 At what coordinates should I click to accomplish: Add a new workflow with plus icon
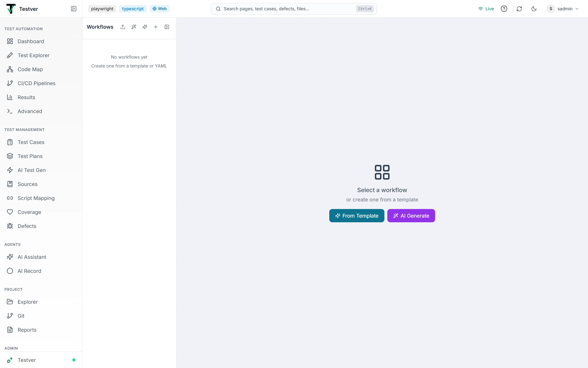click(156, 27)
